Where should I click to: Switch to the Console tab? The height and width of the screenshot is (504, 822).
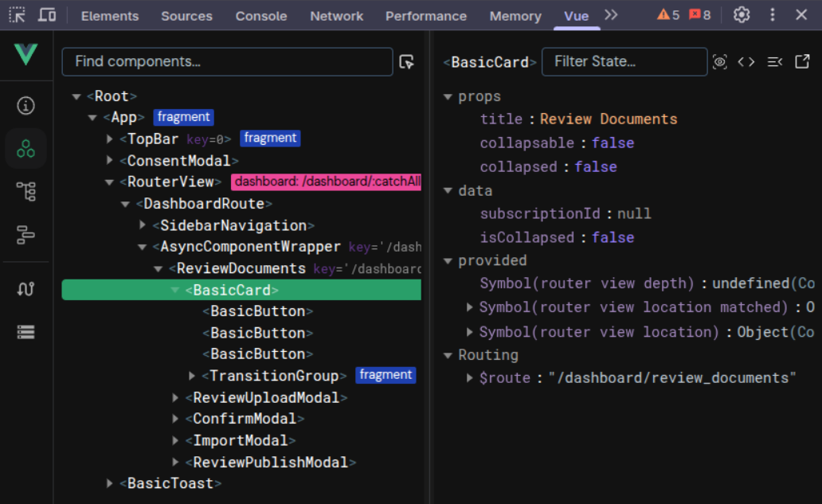click(x=261, y=15)
